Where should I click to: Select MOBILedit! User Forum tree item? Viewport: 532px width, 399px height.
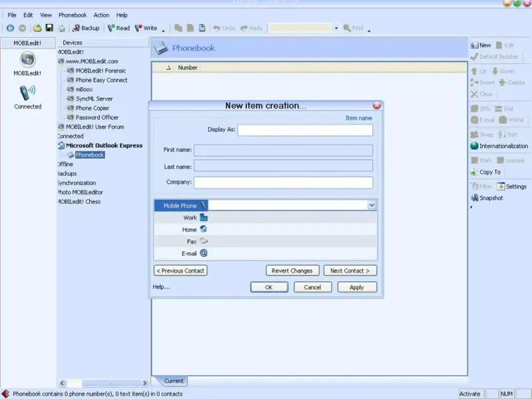pyautogui.click(x=94, y=127)
